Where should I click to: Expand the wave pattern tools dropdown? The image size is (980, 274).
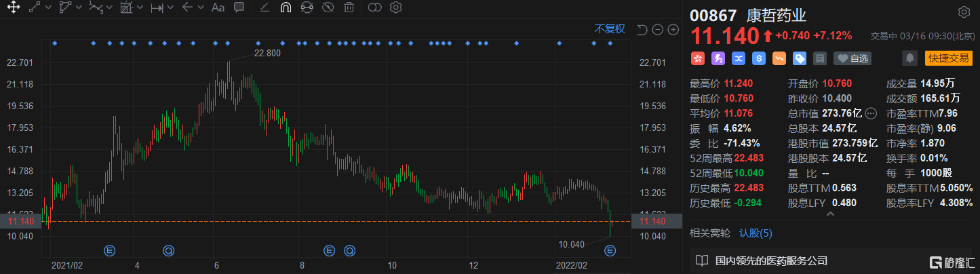coord(110,8)
